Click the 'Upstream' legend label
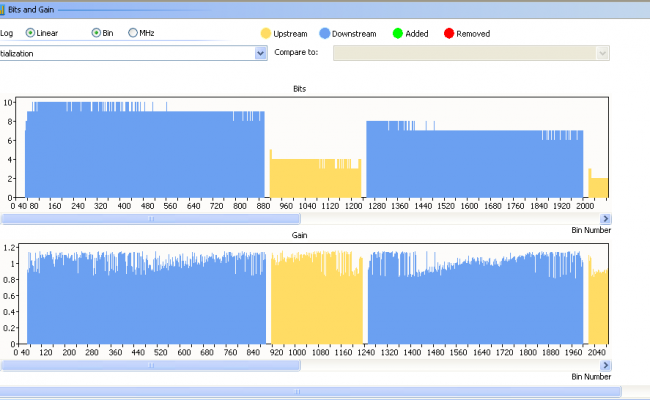 point(290,34)
